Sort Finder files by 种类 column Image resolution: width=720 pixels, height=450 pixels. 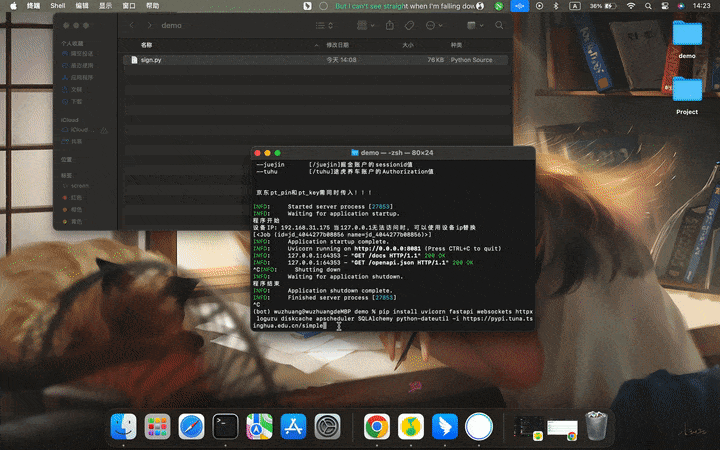(x=456, y=45)
